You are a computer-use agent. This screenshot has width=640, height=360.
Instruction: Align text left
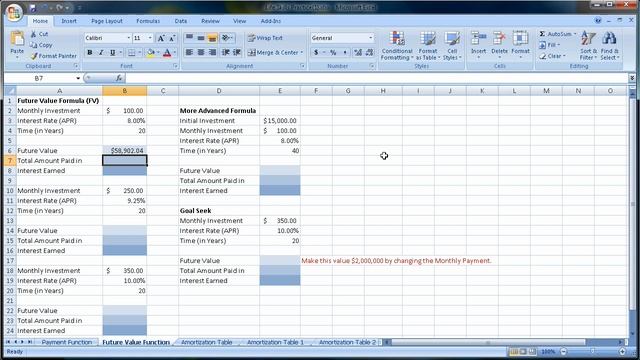tap(189, 53)
